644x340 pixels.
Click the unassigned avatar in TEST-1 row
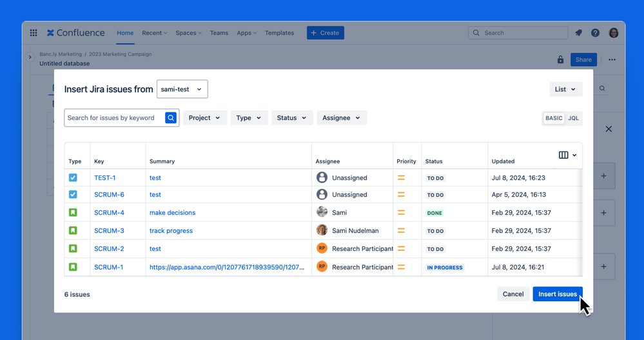(322, 177)
